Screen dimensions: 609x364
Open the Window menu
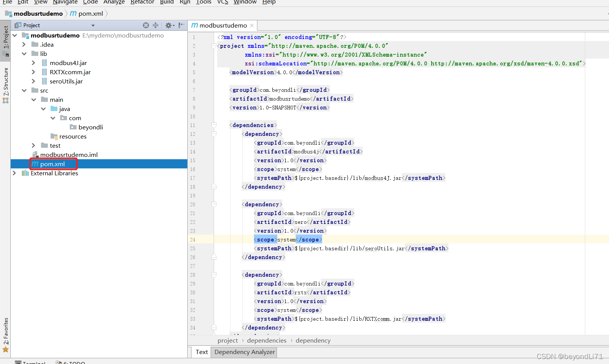[245, 2]
